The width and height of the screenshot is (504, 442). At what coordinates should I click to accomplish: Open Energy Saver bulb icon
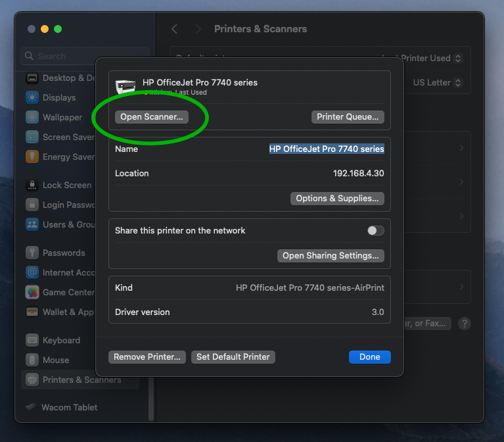pos(32,157)
